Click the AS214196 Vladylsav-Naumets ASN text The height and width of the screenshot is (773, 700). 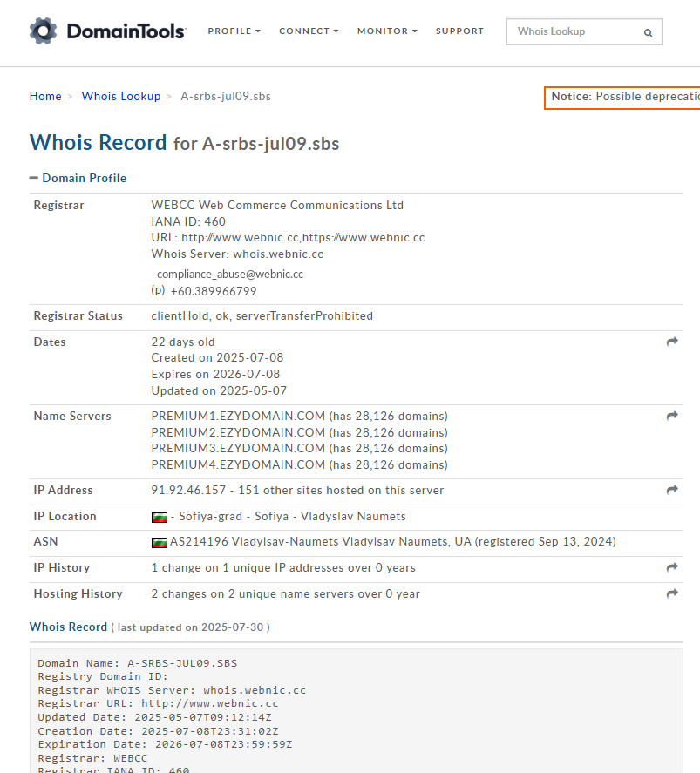[393, 542]
